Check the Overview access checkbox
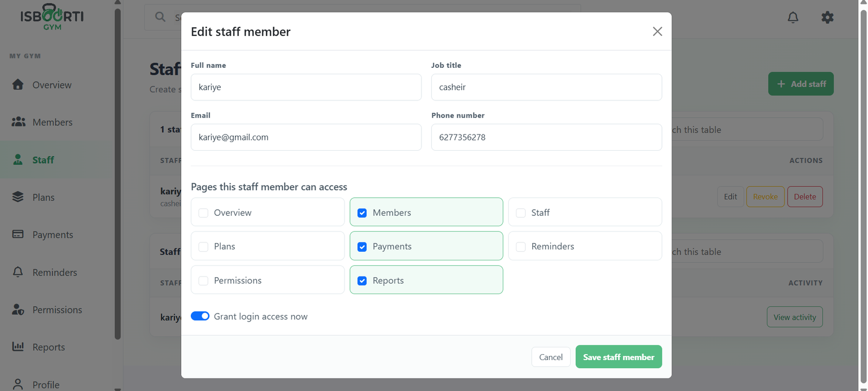Viewport: 868px width, 391px height. [203, 213]
